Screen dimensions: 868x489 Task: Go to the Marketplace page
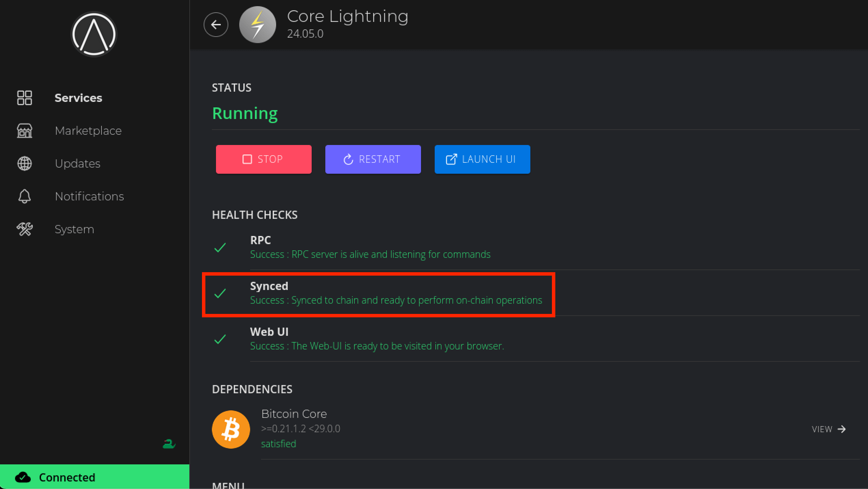click(x=88, y=131)
